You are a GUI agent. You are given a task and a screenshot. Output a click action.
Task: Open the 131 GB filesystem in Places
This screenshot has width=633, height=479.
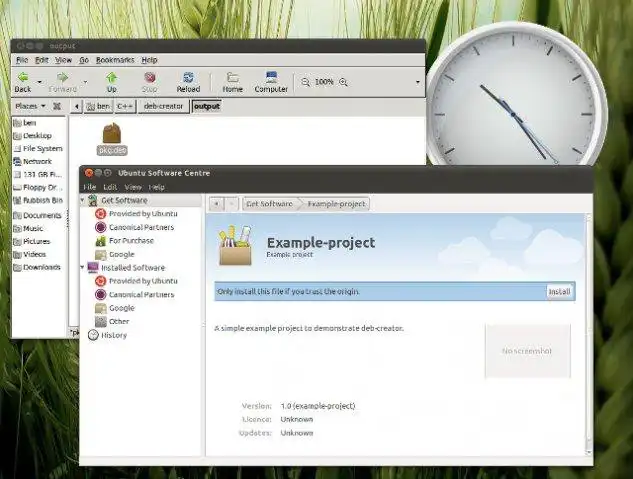click(39, 174)
